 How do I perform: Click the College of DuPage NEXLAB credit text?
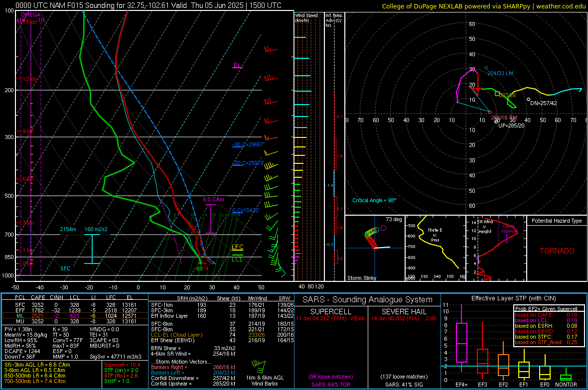point(484,6)
